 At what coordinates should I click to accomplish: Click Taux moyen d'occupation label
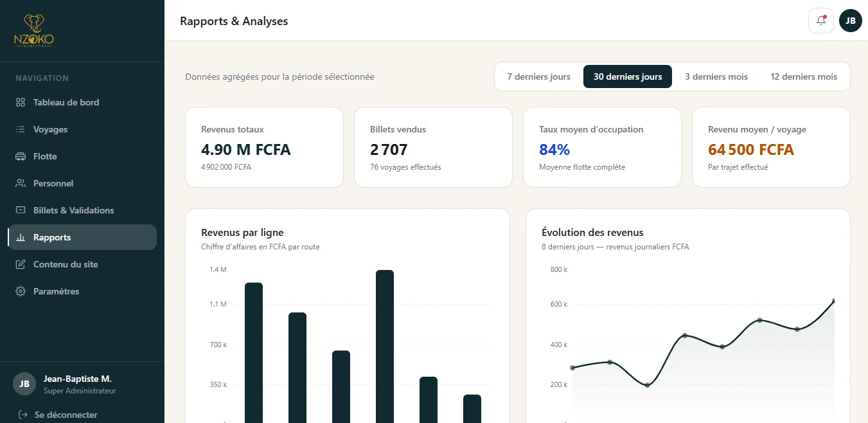coord(591,129)
